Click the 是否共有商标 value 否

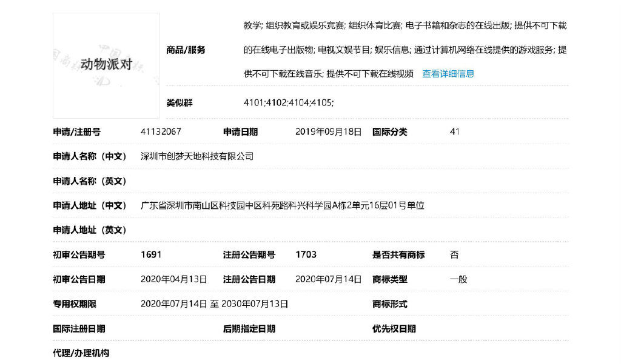coord(454,255)
